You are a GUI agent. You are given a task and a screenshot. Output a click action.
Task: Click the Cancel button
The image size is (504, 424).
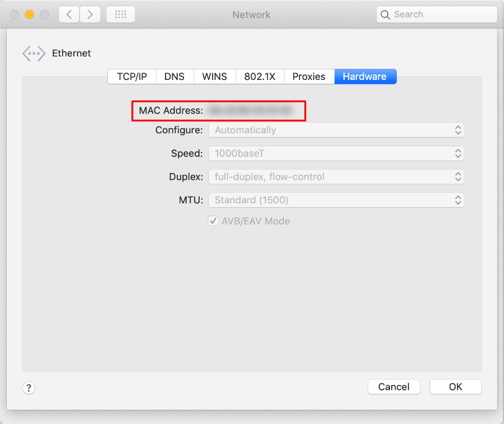pos(394,386)
